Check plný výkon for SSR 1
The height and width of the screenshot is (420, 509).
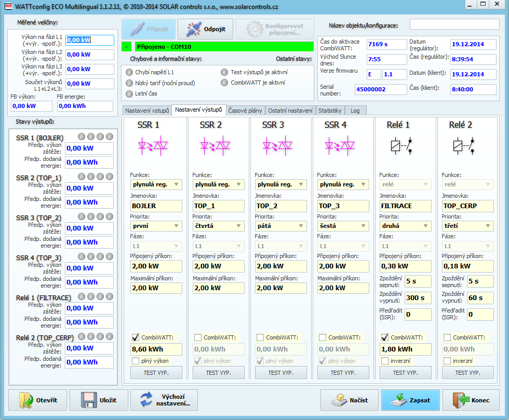pos(136,361)
